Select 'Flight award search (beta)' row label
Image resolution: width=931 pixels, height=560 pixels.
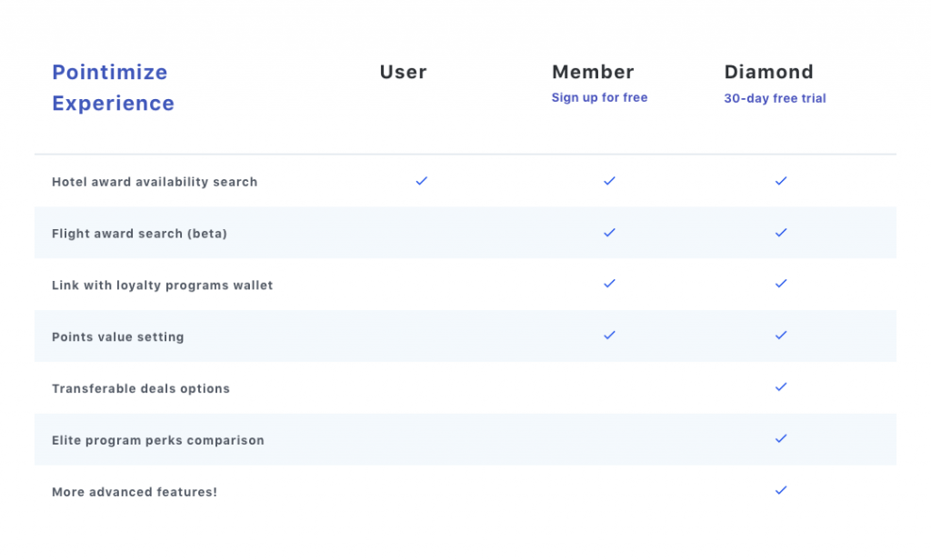pos(139,234)
